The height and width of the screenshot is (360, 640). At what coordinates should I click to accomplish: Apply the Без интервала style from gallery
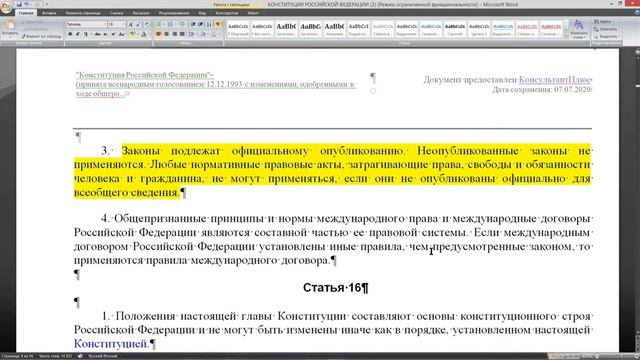coord(262,29)
